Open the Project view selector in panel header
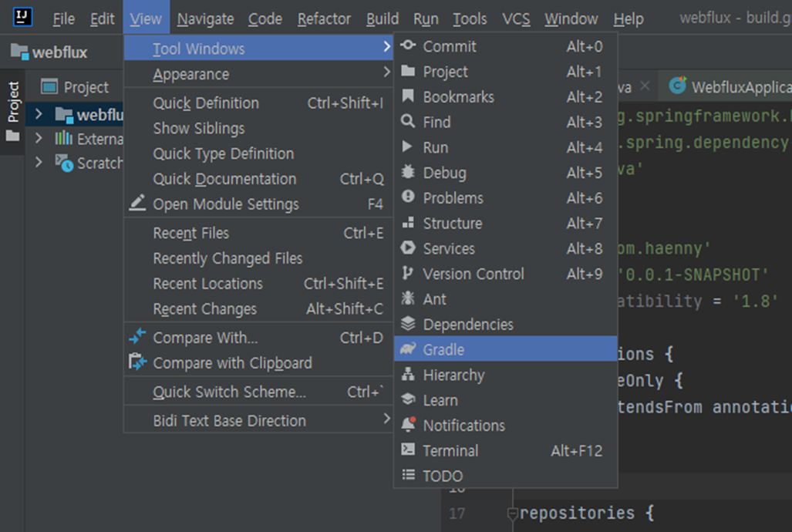This screenshot has height=532, width=792. click(x=75, y=87)
